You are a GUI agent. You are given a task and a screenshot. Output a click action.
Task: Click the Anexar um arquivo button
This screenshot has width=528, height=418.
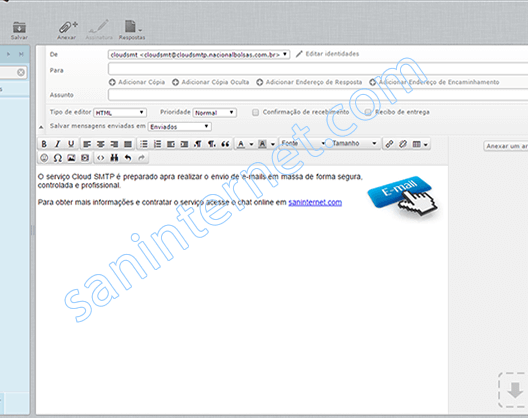pos(506,146)
